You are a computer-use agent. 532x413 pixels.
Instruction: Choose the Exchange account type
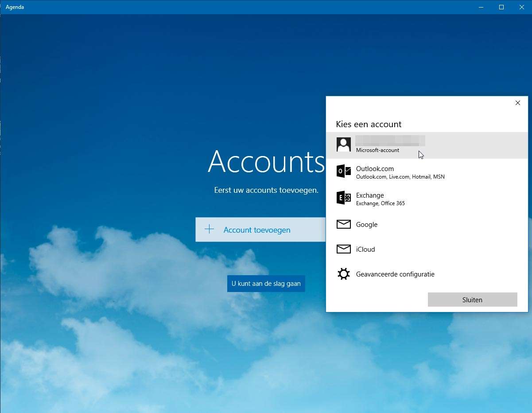(x=427, y=198)
